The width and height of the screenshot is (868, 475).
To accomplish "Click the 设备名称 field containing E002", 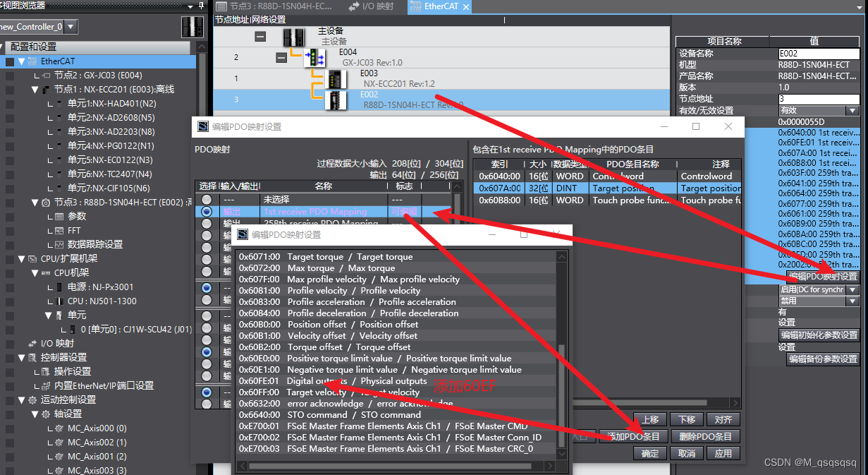I will coord(818,54).
